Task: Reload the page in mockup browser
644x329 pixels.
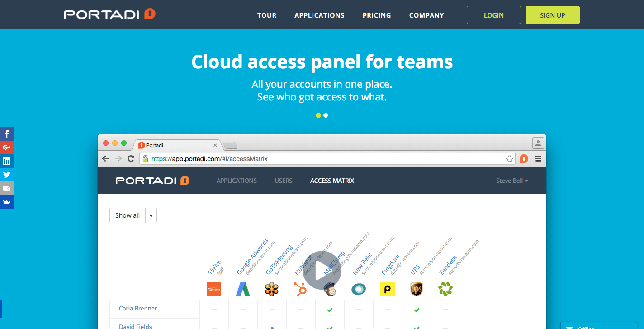Action: (131, 159)
